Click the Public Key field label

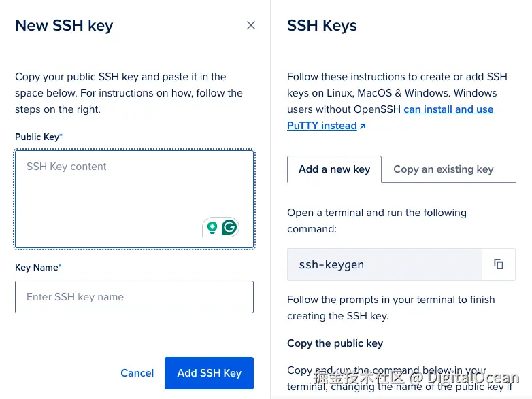tap(37, 137)
